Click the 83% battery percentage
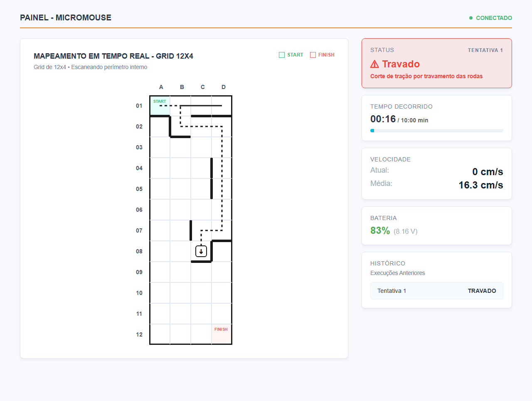 click(x=380, y=230)
